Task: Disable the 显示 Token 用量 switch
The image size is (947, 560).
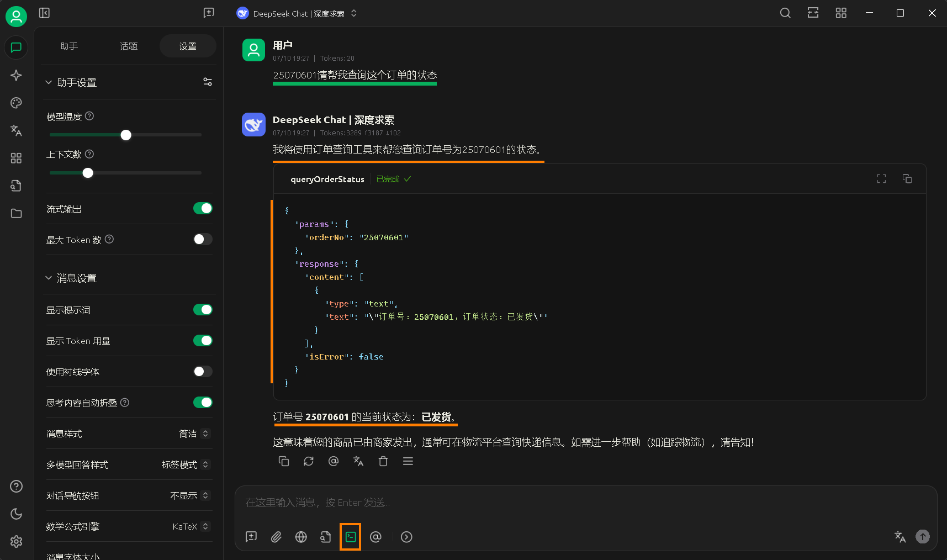Action: coord(203,341)
